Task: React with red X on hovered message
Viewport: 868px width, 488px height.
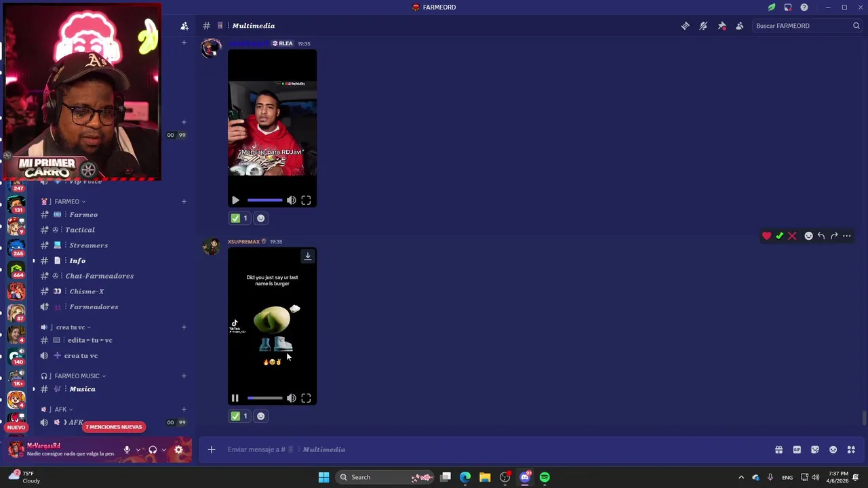Action: [x=792, y=236]
